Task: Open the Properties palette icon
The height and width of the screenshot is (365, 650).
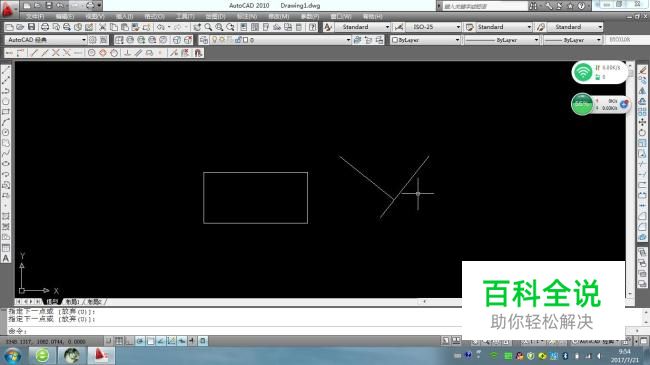Action: pos(243,27)
